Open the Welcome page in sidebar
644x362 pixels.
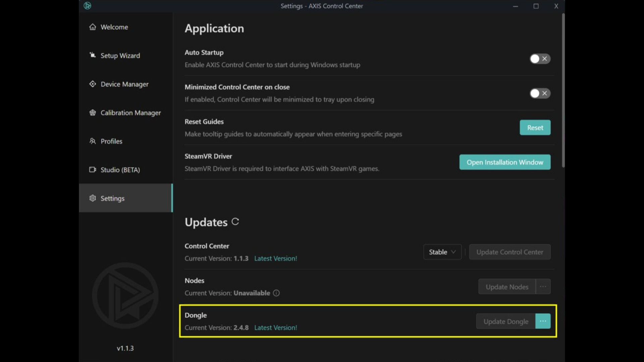coord(114,27)
